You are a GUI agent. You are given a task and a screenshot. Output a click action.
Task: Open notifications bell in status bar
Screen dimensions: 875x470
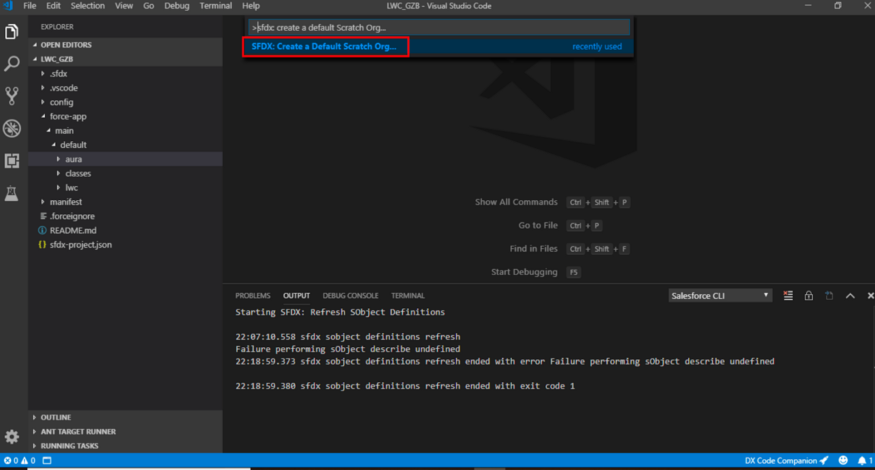point(864,461)
